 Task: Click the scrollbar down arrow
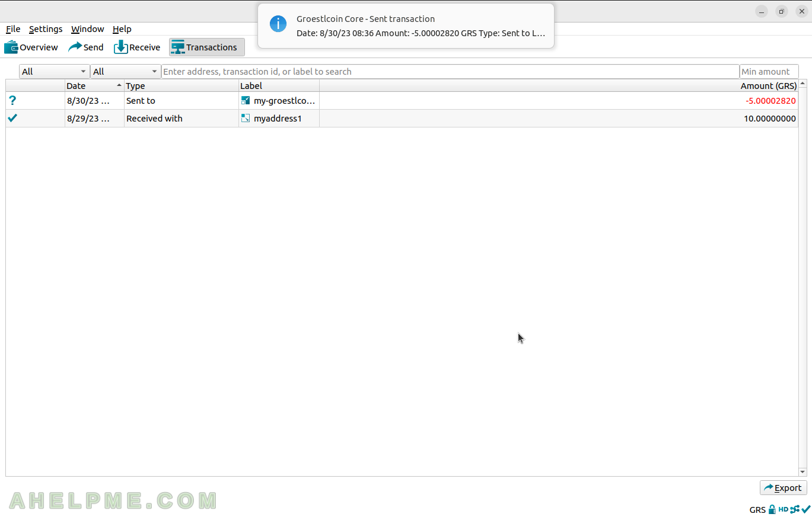(x=803, y=472)
